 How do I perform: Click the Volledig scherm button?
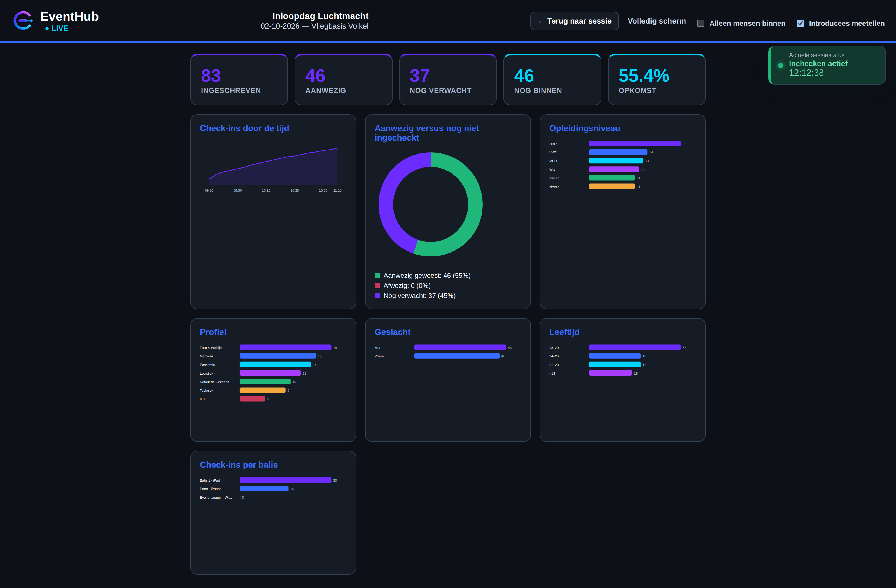(657, 21)
